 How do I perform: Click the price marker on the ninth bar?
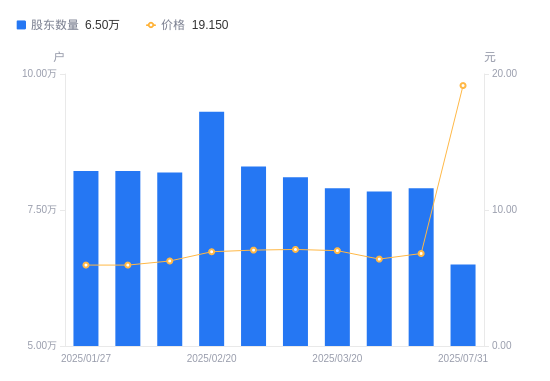421,254
